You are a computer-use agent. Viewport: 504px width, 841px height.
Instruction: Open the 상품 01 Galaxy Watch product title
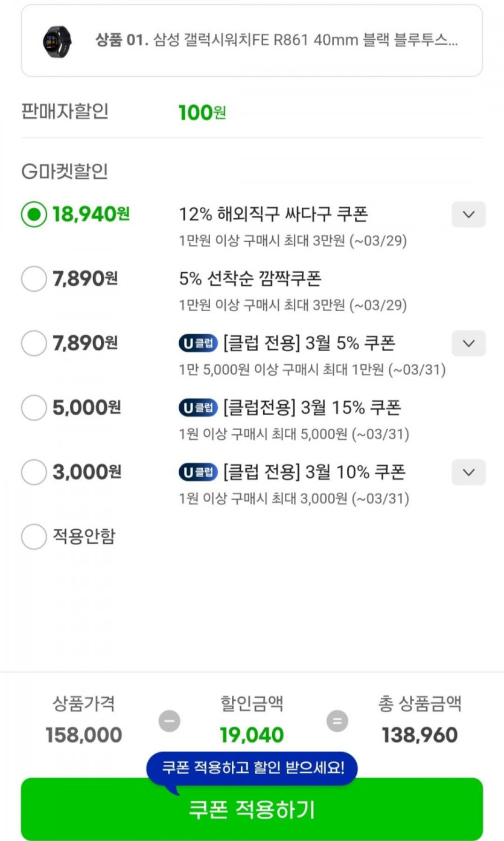[x=276, y=41]
